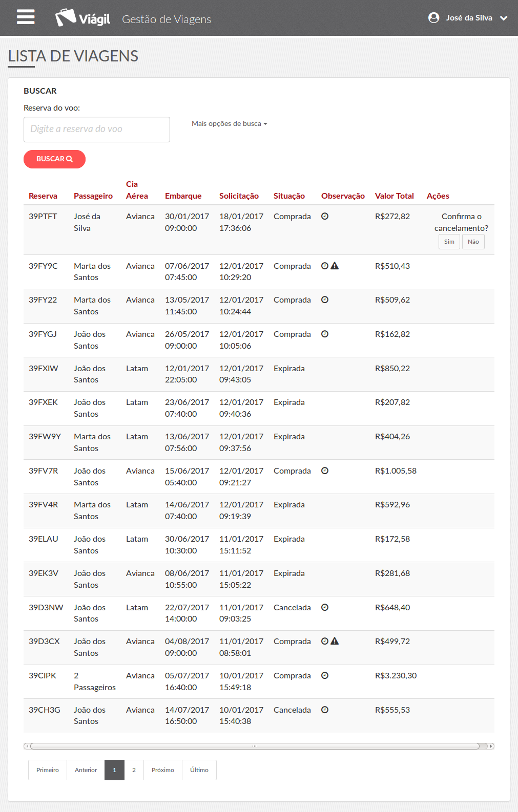
Task: Expand José da Silva user dropdown
Action: [503, 18]
